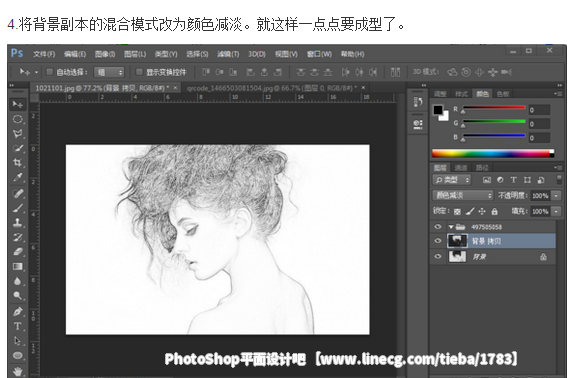Close the 1021101.jpg document tab
The height and width of the screenshot is (378, 573).
click(x=175, y=88)
